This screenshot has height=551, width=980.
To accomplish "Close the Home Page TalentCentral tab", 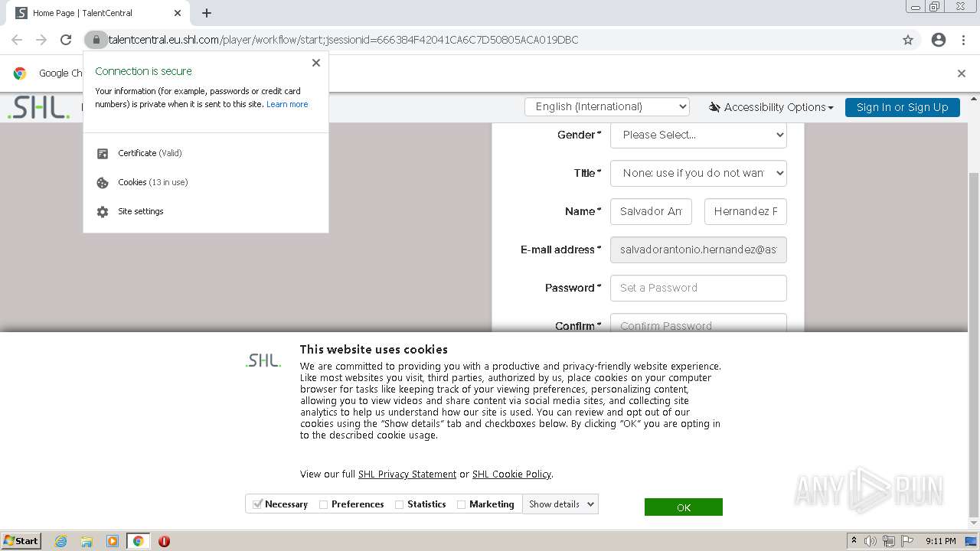I will point(178,13).
